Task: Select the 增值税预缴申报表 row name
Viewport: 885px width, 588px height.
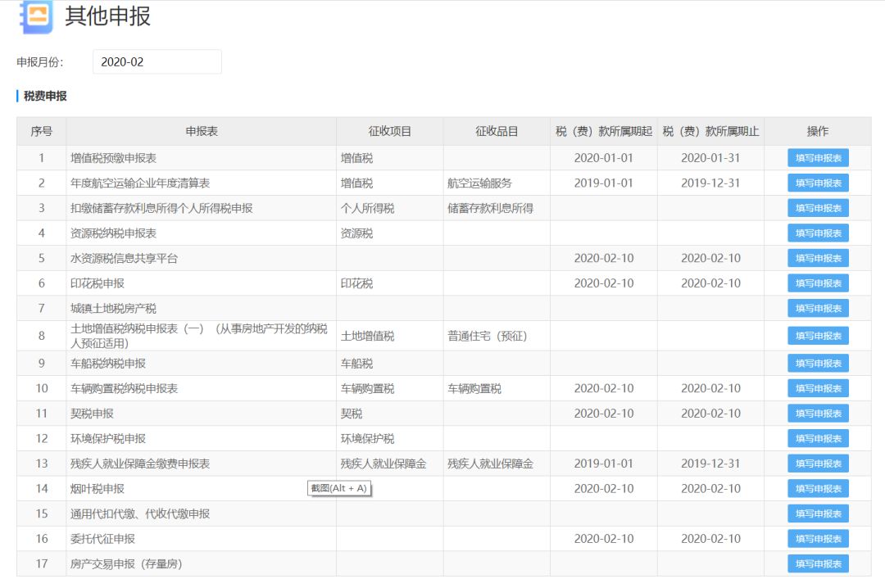Action: coord(113,158)
